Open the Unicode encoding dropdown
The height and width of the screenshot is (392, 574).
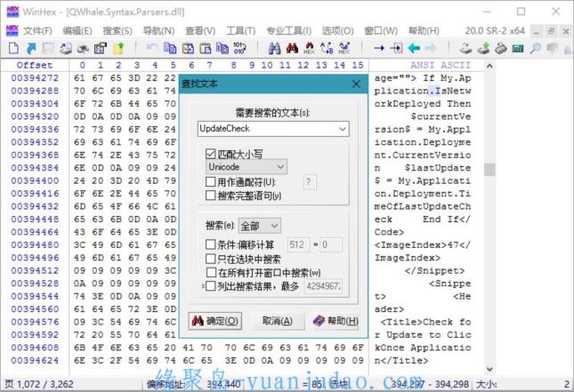246,167
